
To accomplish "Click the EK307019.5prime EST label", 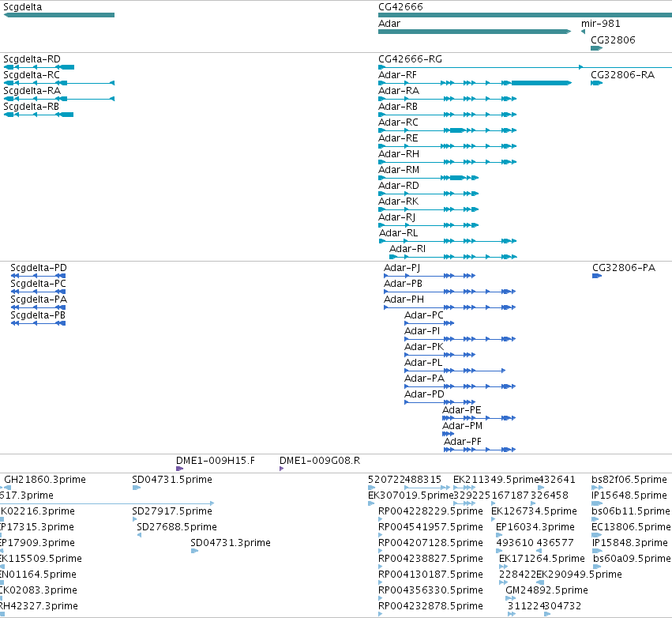I will pos(411,496).
